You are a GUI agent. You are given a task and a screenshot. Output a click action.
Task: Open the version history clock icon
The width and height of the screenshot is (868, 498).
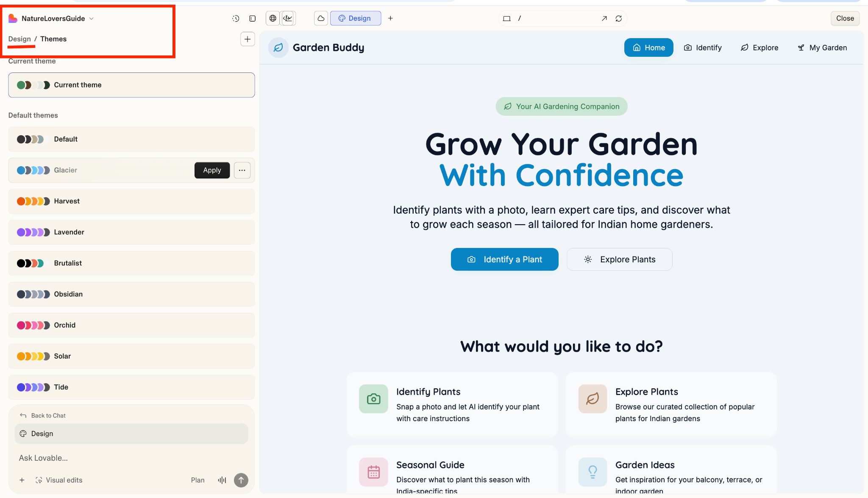(236, 18)
